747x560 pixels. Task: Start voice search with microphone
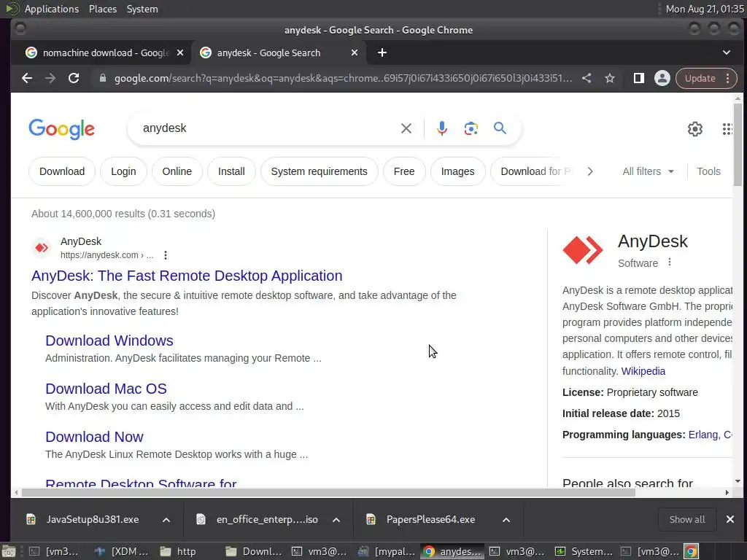441,128
